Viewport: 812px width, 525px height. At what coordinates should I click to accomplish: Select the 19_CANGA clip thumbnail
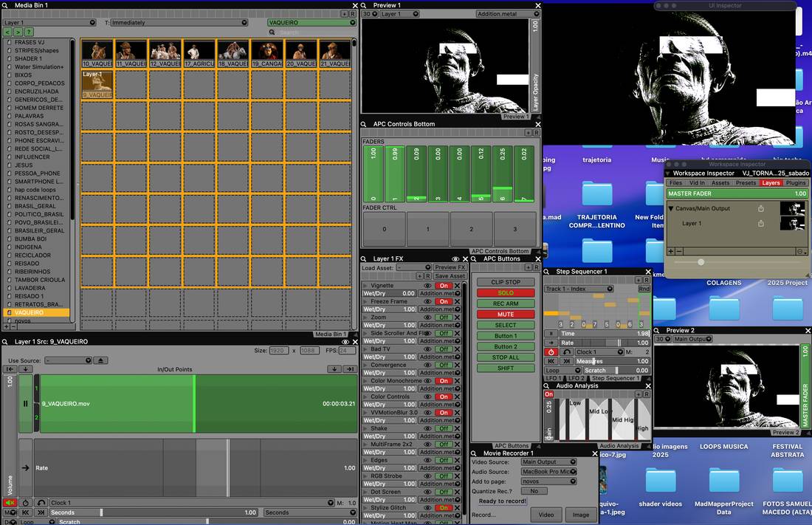tap(267, 54)
